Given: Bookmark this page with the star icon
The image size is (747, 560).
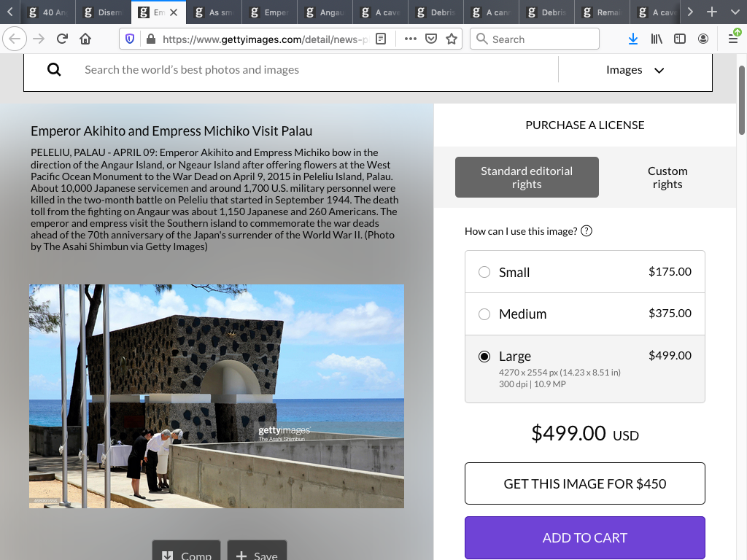Looking at the screenshot, I should [452, 39].
